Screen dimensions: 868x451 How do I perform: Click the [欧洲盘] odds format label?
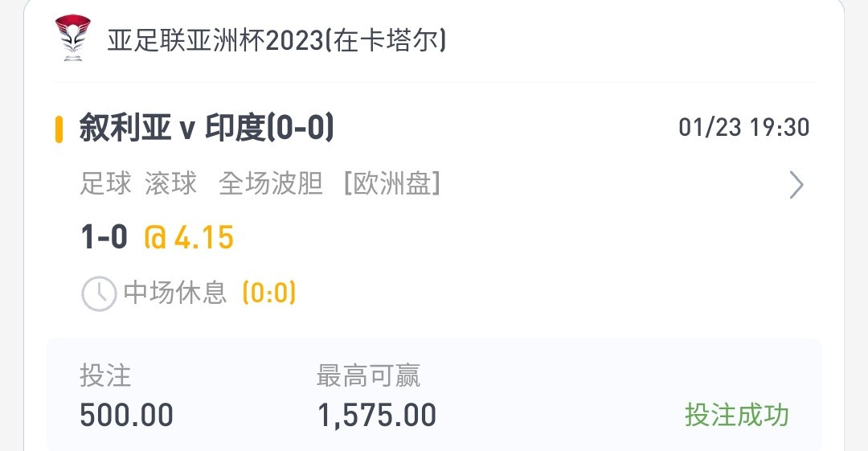click(392, 183)
